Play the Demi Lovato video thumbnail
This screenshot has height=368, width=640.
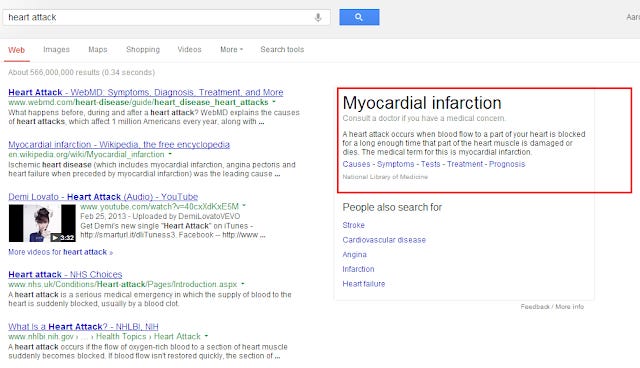coord(42,223)
